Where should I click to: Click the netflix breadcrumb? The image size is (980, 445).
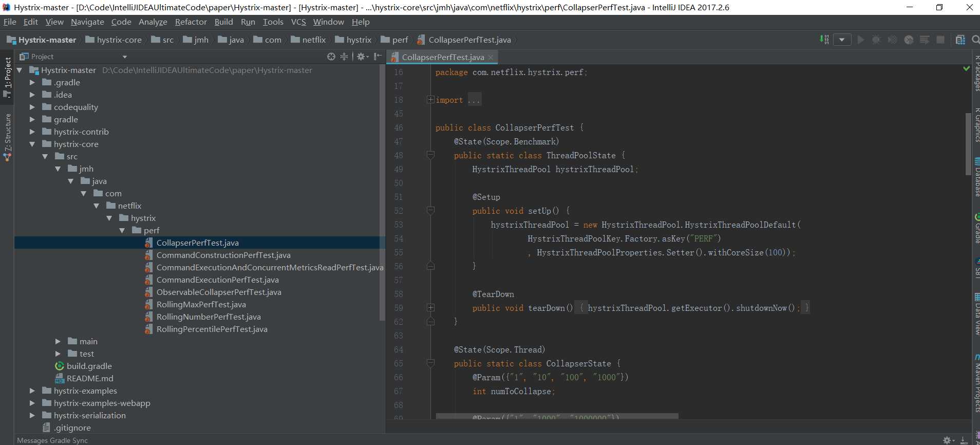tap(308, 40)
